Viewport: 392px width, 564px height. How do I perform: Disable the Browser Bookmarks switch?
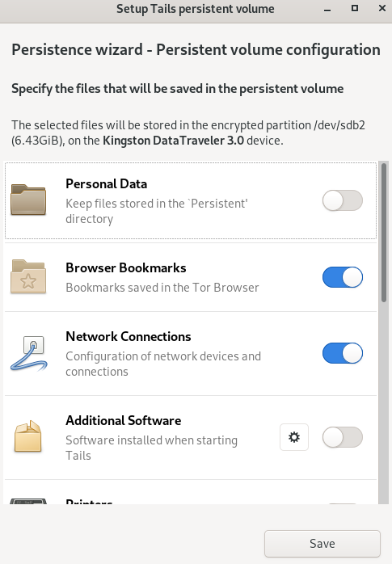tap(343, 277)
